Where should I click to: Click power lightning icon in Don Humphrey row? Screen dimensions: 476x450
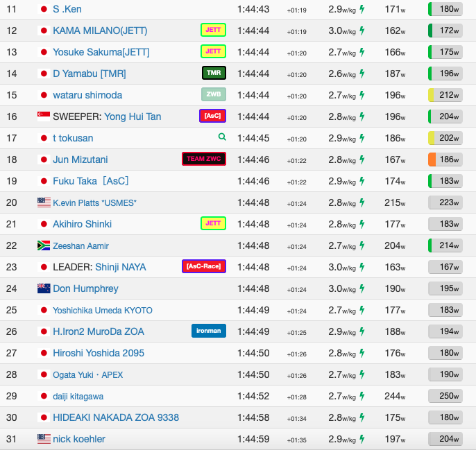pyautogui.click(x=362, y=288)
